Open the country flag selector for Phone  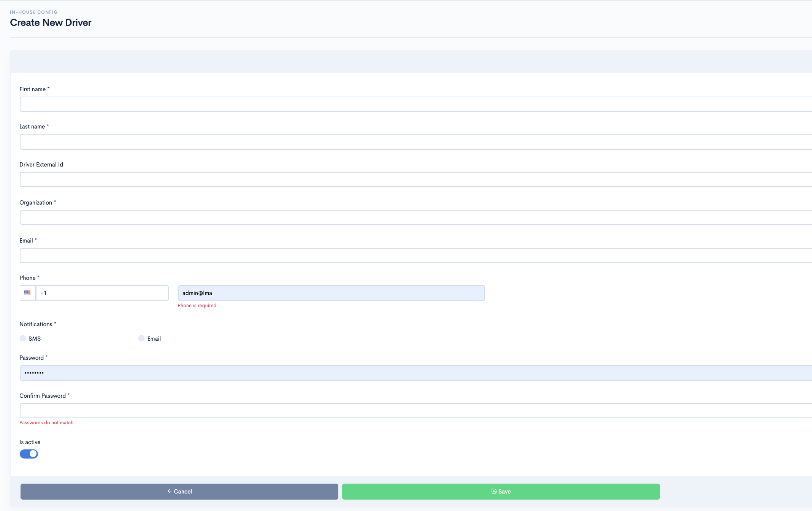click(27, 293)
